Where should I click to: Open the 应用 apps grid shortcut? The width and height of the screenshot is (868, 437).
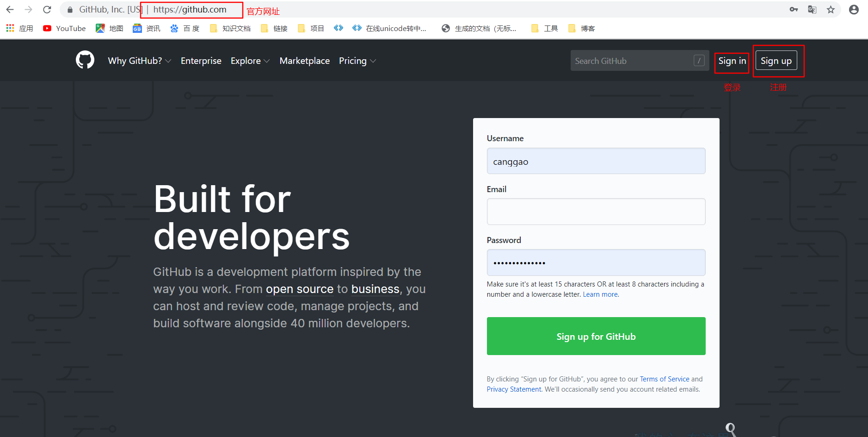[x=19, y=28]
